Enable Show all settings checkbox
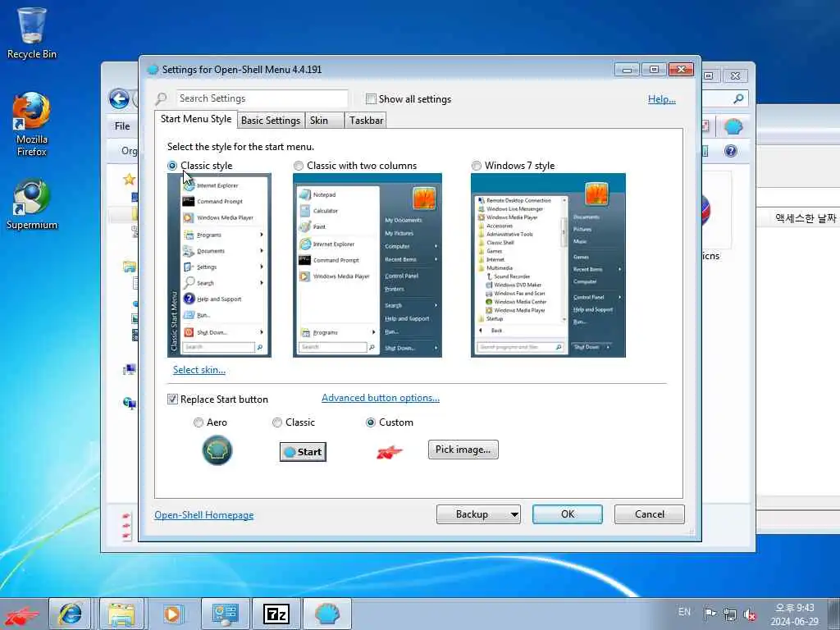840x630 pixels. (x=371, y=98)
